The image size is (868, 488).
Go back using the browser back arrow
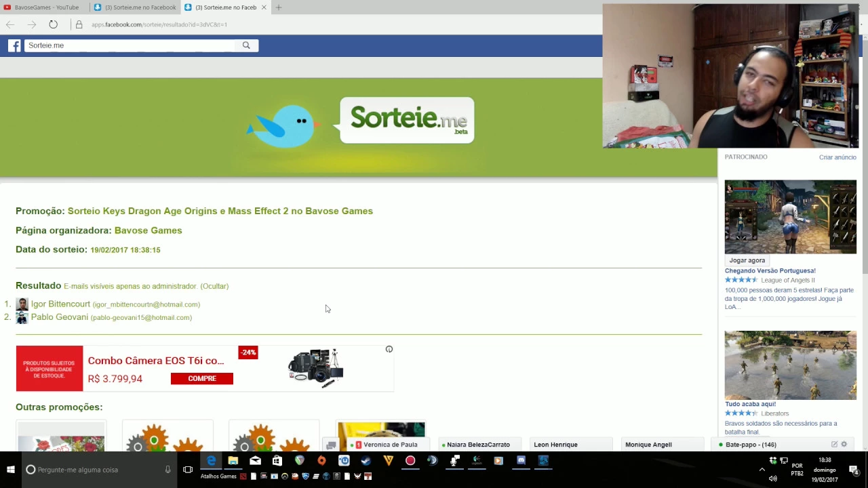point(10,24)
